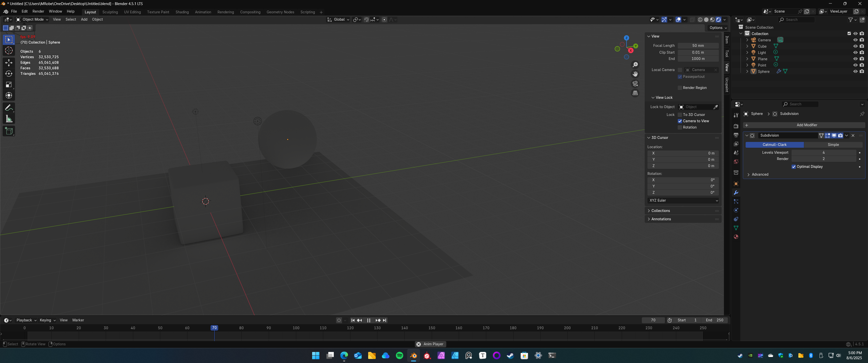Switch orthographic/perspective view grid icon
The height and width of the screenshot is (363, 868).
635,93
